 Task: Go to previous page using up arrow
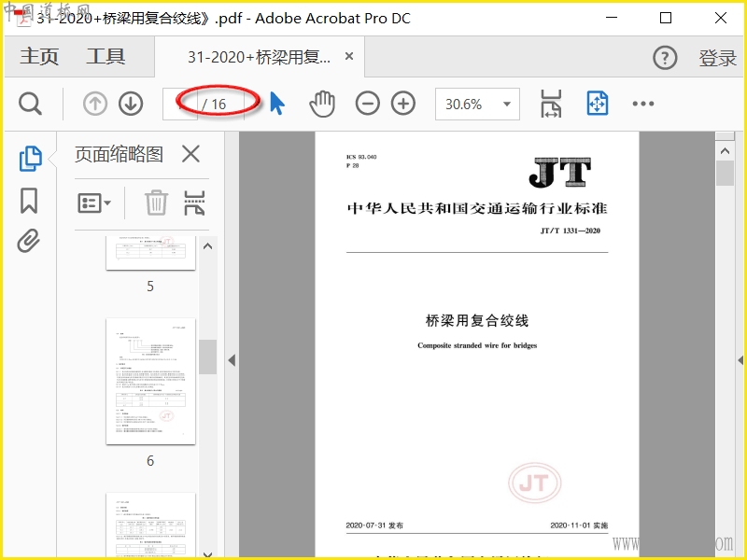(95, 104)
